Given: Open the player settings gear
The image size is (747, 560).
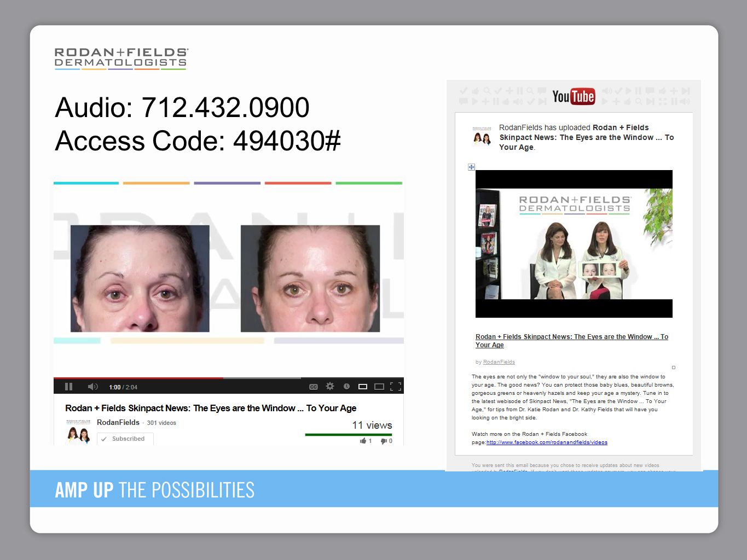Looking at the screenshot, I should (330, 386).
